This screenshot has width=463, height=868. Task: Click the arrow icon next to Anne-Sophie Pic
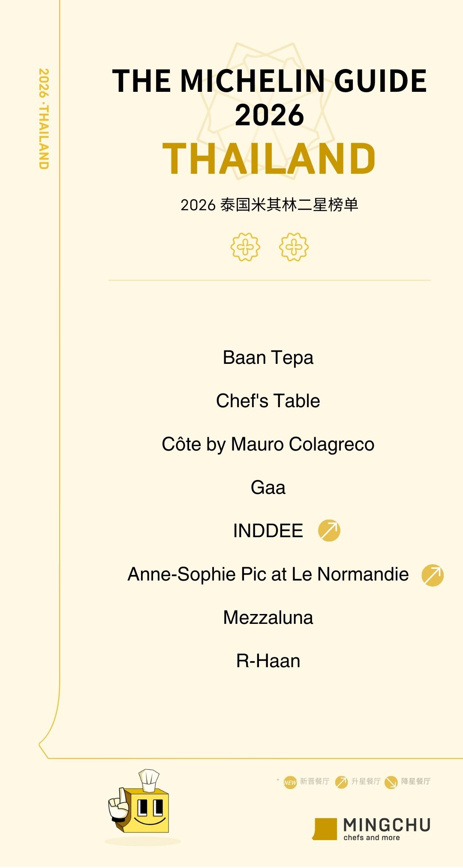[x=432, y=575]
